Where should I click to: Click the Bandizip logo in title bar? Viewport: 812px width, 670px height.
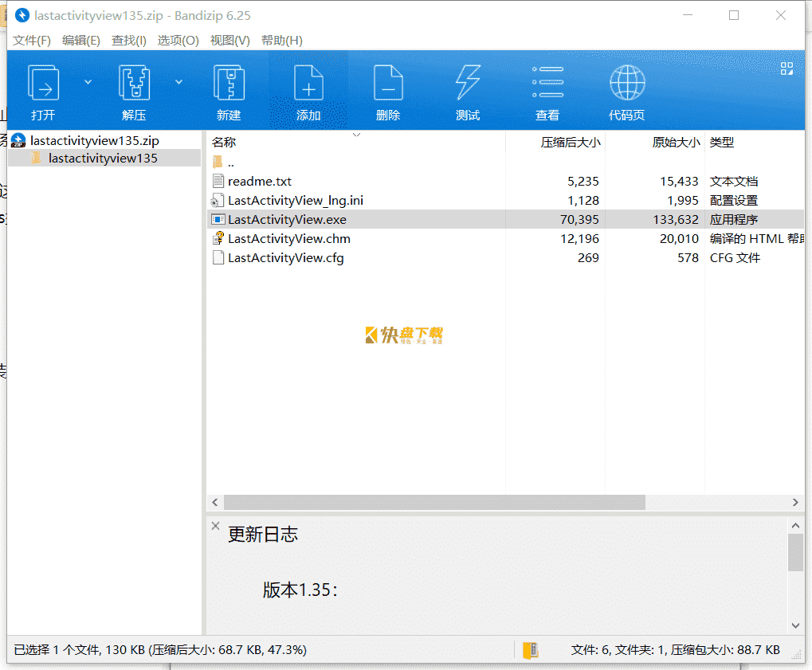tap(22, 15)
